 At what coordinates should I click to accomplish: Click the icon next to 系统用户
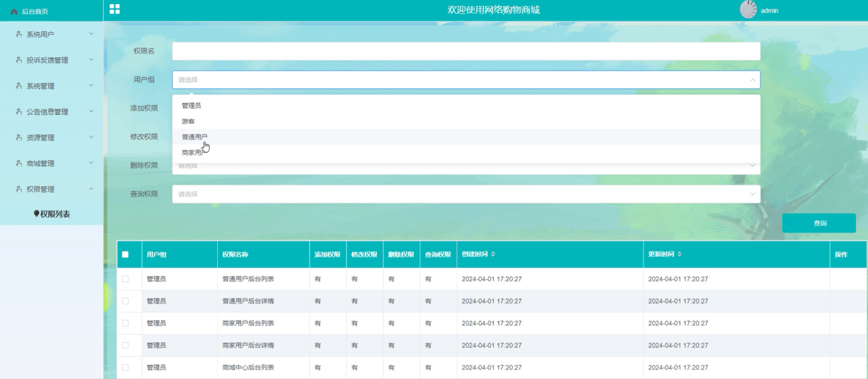[x=19, y=34]
